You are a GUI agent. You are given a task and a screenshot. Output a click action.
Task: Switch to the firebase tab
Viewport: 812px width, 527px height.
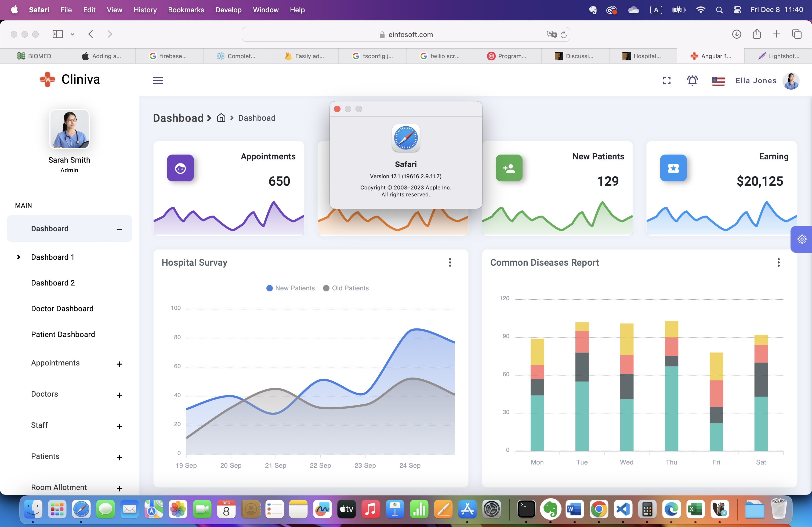point(169,56)
